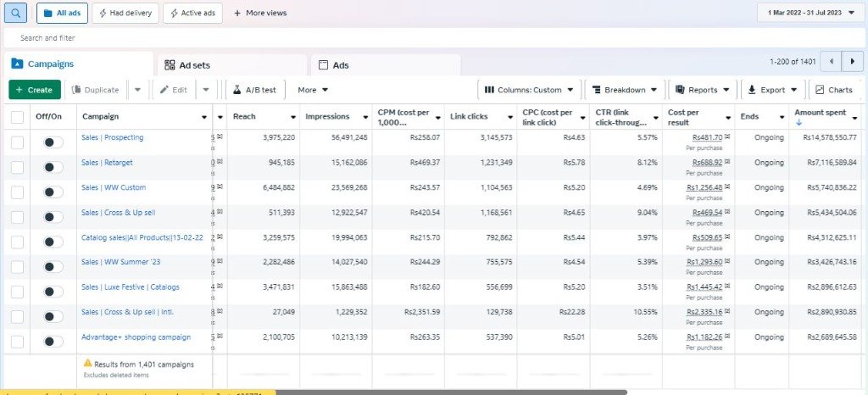The width and height of the screenshot is (868, 395).
Task: Click info icon beside Rs688.92 cost per result
Action: (726, 162)
